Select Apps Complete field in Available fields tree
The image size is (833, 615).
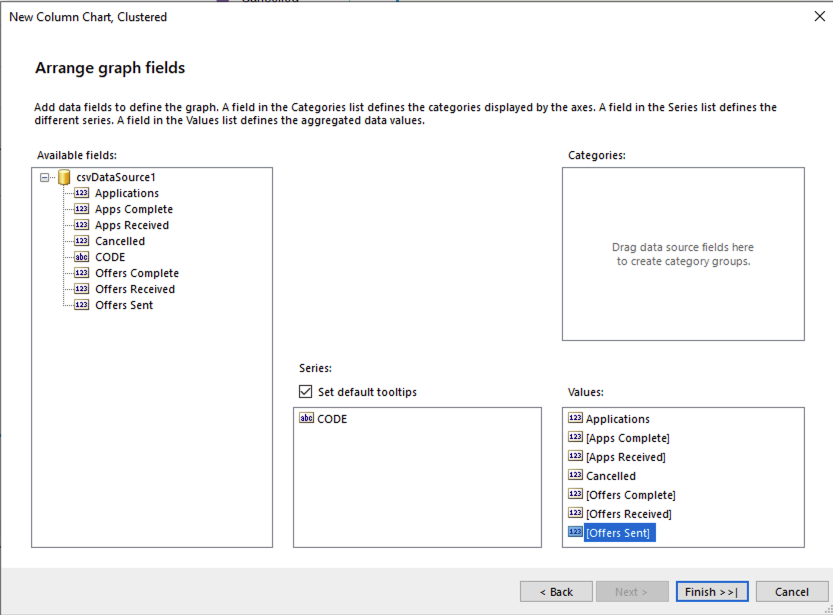134,209
